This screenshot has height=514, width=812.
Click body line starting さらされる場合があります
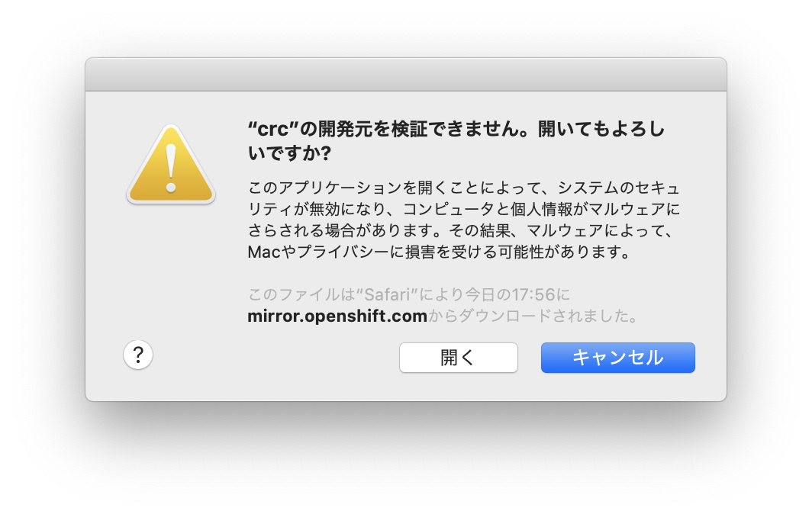click(461, 230)
